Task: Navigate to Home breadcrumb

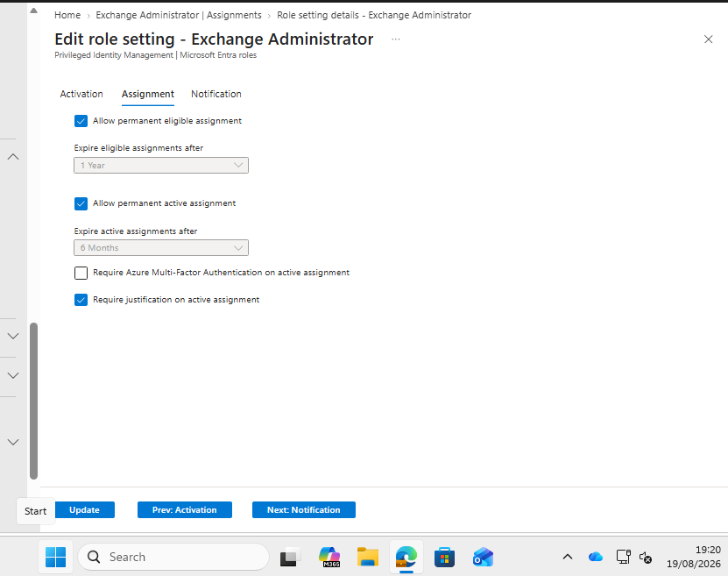Action: click(x=67, y=15)
